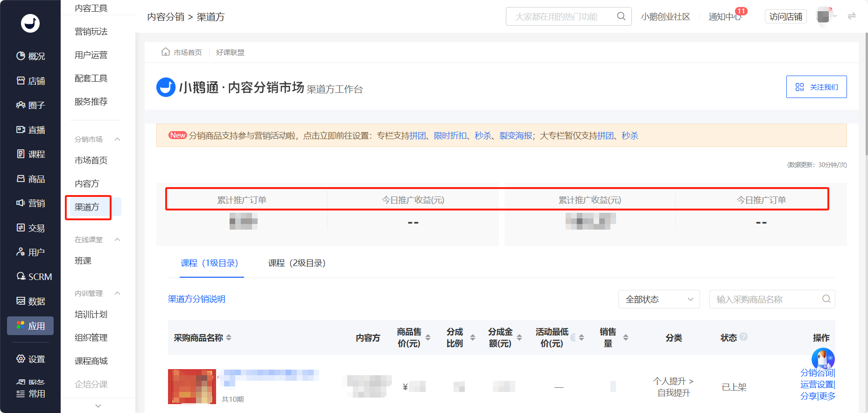Viewport: 868px width, 413px height.
Task: Open 通知中心 notifications
Action: coord(725,16)
